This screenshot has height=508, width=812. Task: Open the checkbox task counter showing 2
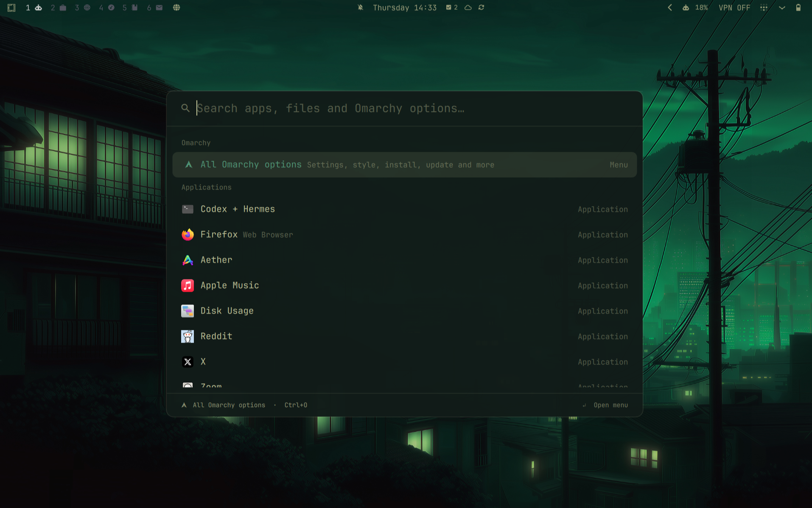451,8
